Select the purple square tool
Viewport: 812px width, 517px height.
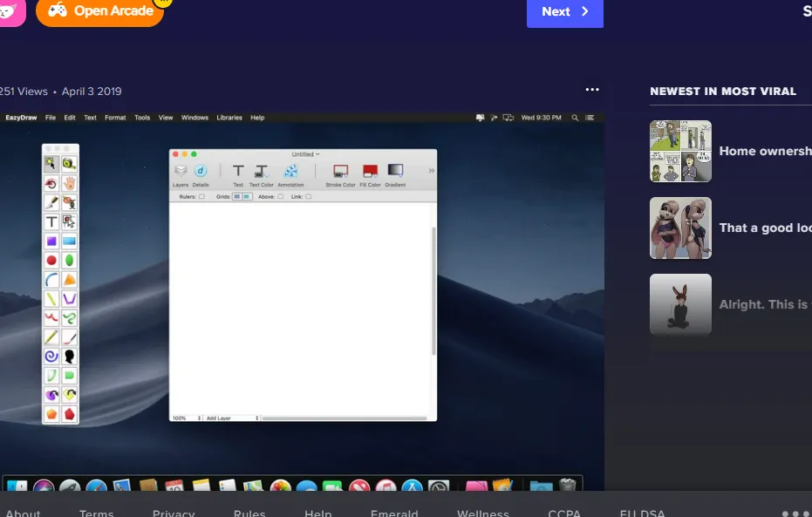pyautogui.click(x=51, y=241)
